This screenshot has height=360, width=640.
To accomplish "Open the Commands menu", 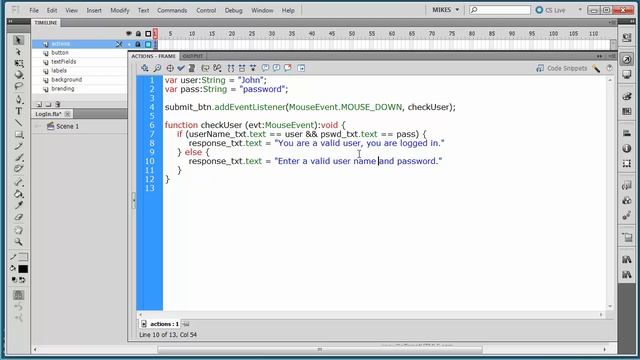I will coord(172,10).
